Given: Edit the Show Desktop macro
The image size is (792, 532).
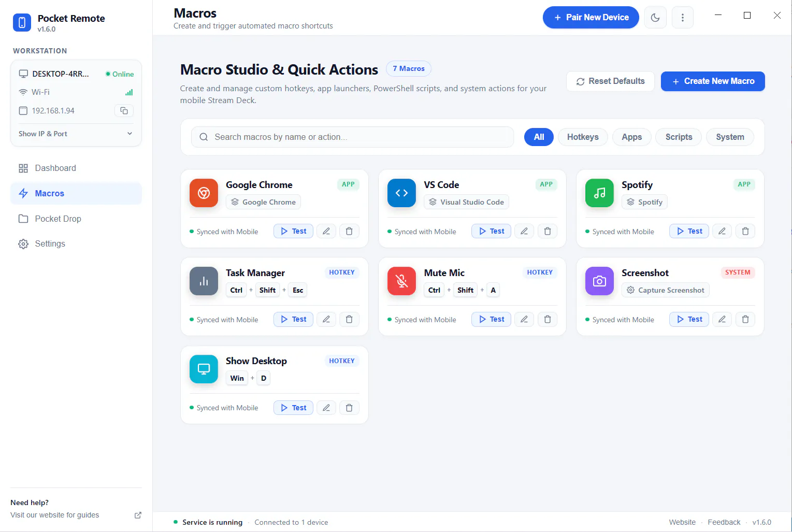Looking at the screenshot, I should coord(326,408).
